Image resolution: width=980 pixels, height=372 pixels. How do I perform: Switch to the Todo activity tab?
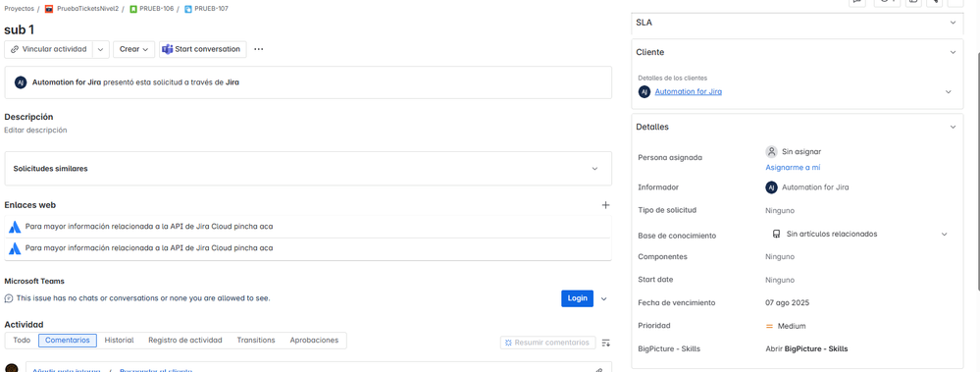pyautogui.click(x=22, y=341)
